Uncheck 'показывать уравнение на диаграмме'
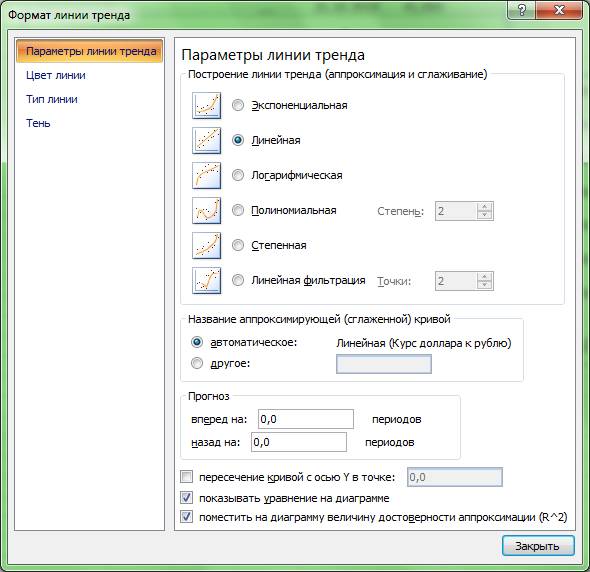590x572 pixels. (186, 497)
